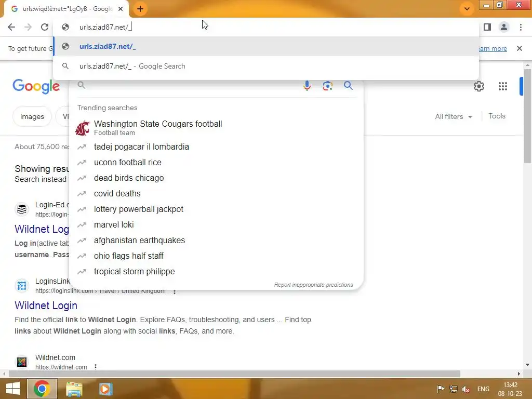Click the browser Back arrow
The height and width of the screenshot is (399, 532).
coord(11,27)
